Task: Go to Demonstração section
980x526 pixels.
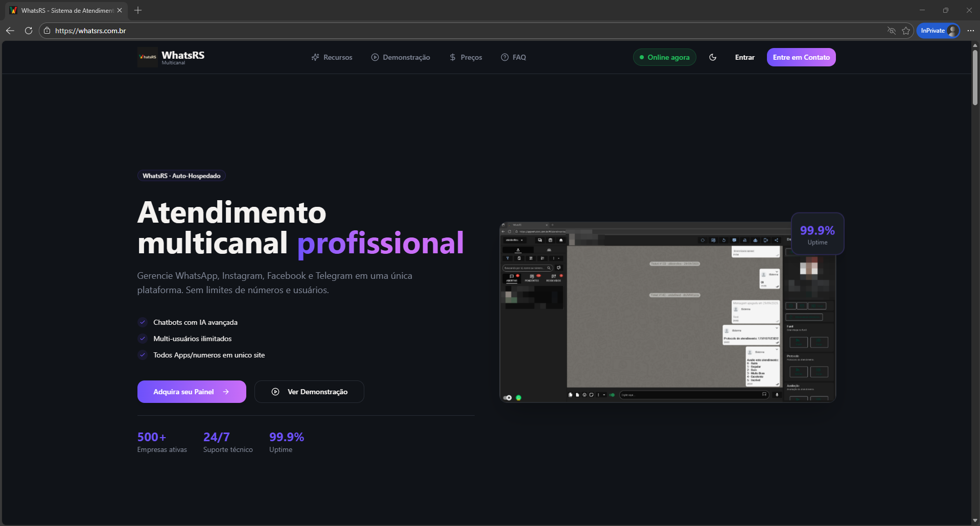Action: pyautogui.click(x=401, y=57)
